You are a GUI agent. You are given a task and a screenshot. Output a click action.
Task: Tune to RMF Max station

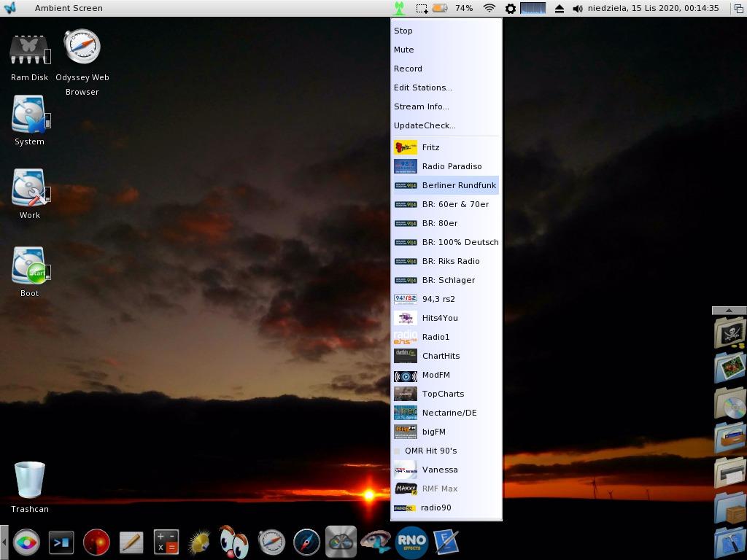pos(446,489)
